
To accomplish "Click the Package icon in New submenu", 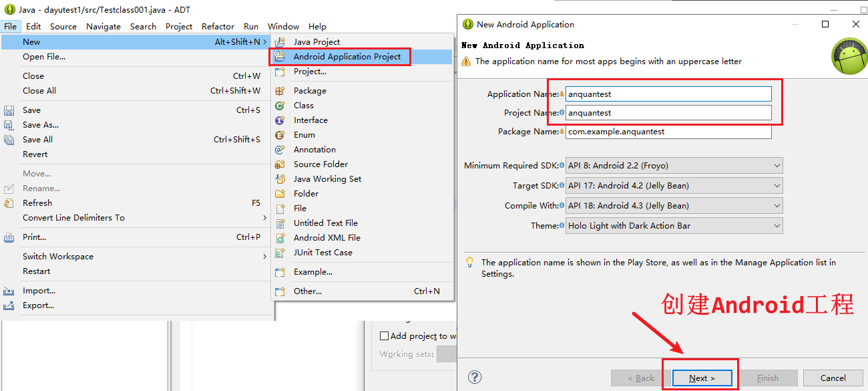I will tap(280, 91).
